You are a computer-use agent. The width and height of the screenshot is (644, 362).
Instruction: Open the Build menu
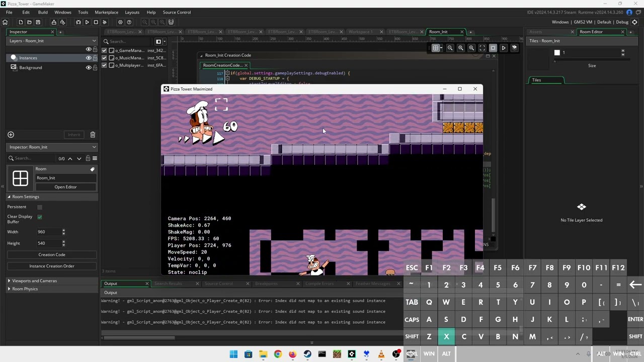(43, 12)
